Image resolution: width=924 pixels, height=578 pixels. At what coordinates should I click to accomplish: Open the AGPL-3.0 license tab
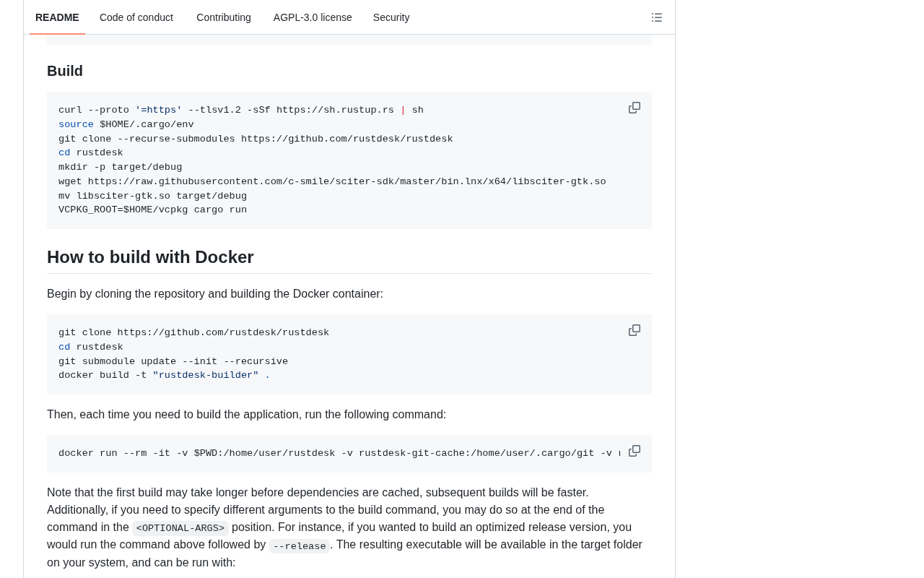tap(313, 17)
